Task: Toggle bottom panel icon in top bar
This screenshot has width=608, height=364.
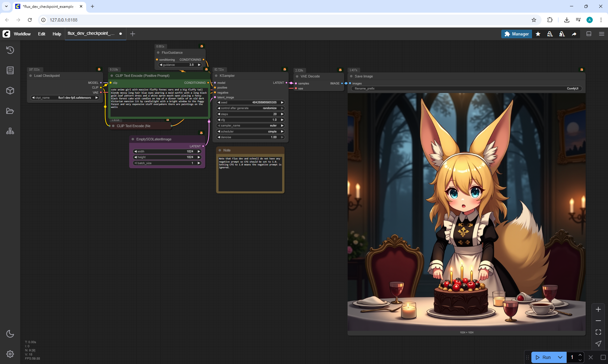Action: tap(589, 34)
